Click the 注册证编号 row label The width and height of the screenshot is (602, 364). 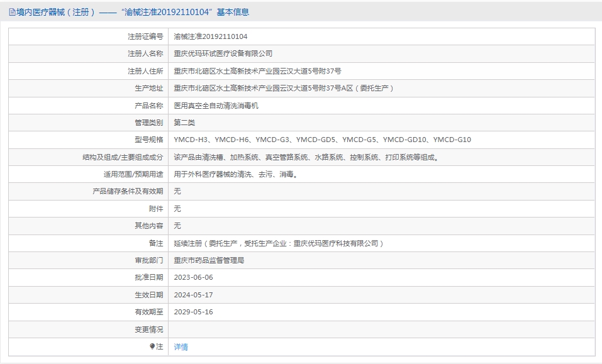click(145, 36)
